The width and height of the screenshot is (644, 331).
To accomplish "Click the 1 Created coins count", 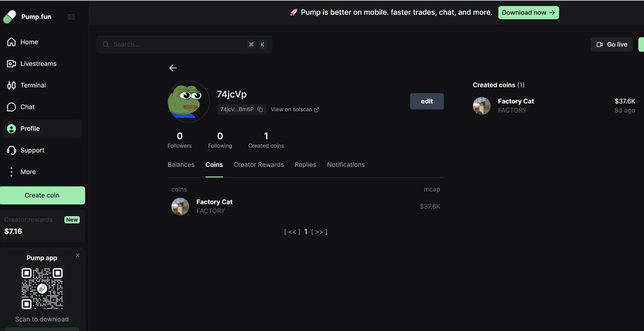I will [x=266, y=140].
